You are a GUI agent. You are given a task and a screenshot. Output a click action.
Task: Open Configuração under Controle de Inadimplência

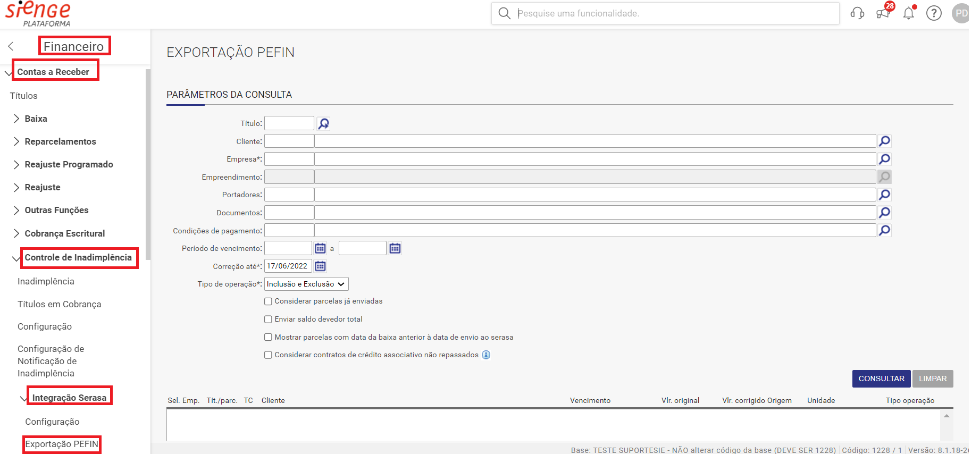[45, 326]
